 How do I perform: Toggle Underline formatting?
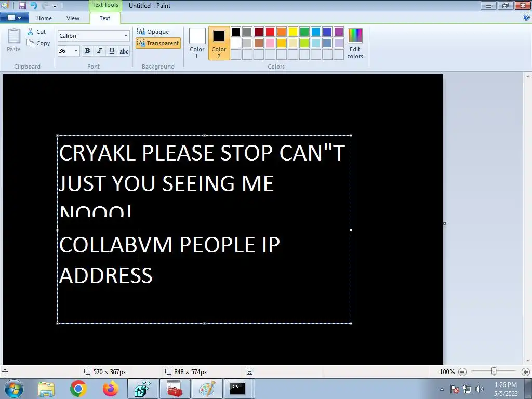tap(112, 51)
